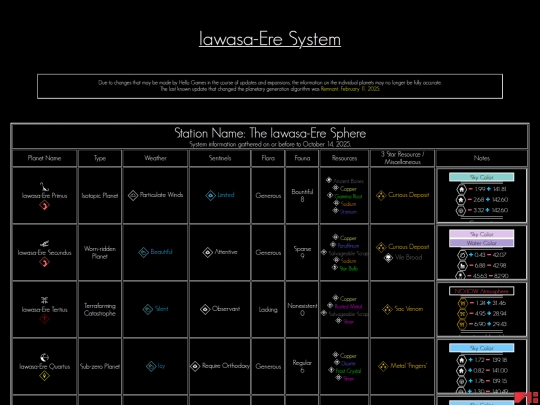Click the yellow diamond icon under Iawasa-Ere Quartus
The width and height of the screenshot is (540, 405).
(44, 376)
